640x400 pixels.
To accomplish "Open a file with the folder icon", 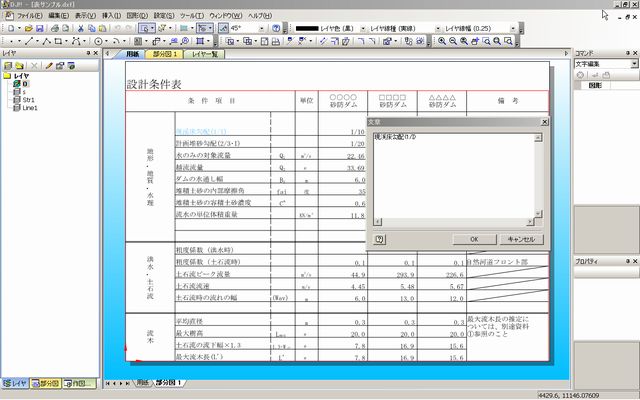I will 29,29.
